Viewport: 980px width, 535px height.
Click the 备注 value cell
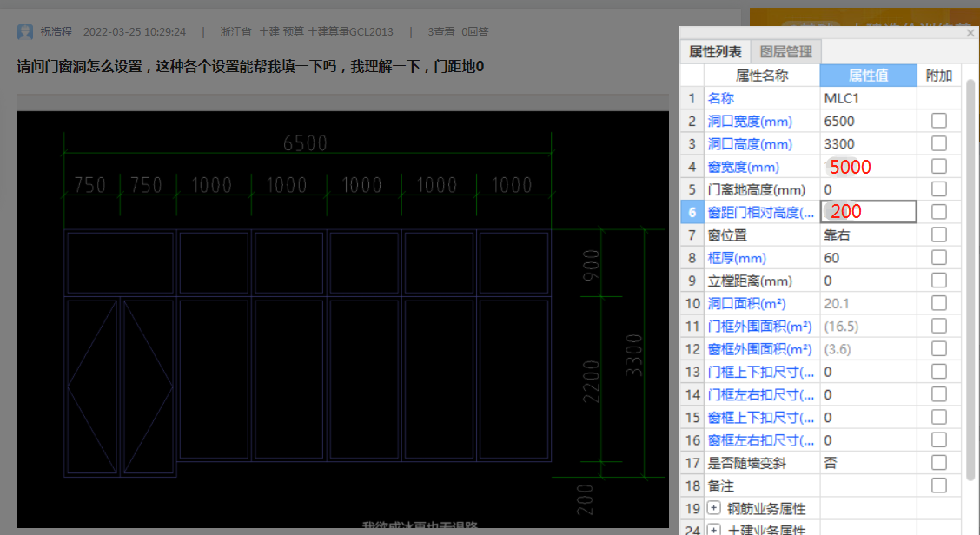coord(868,485)
